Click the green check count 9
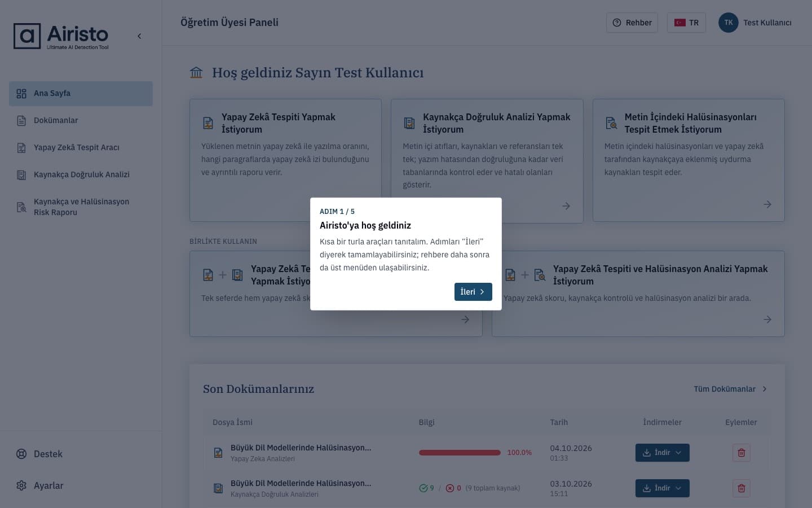 (x=427, y=488)
